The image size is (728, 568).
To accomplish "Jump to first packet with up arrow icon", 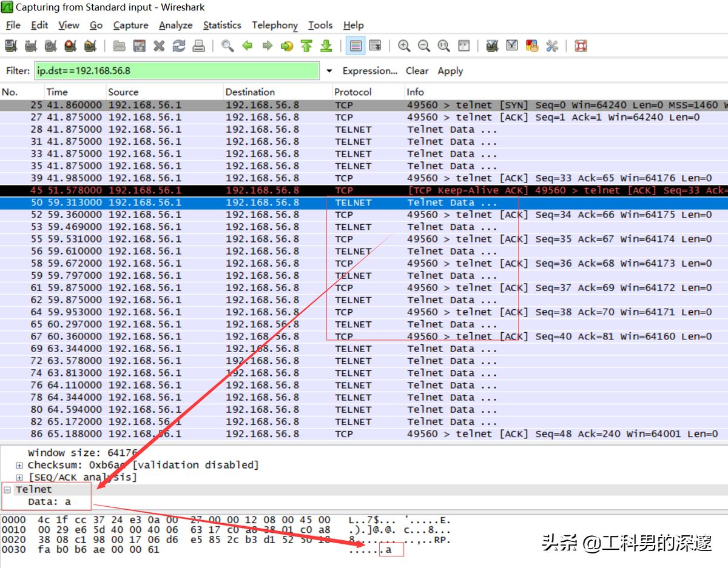I will (306, 46).
